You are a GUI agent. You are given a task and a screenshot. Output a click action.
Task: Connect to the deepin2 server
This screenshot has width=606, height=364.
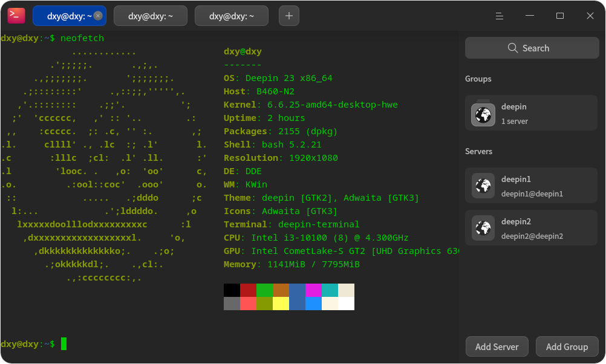tap(532, 227)
